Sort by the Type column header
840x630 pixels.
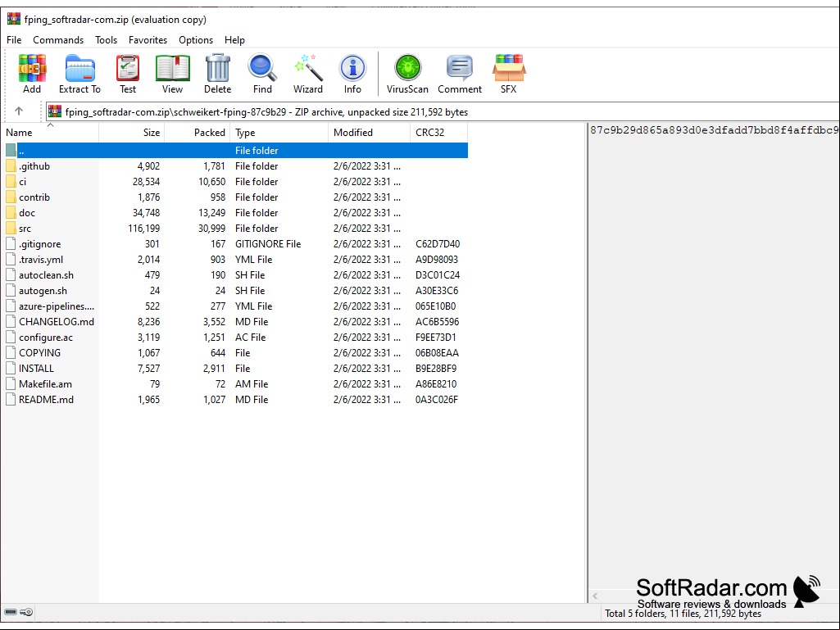point(279,133)
